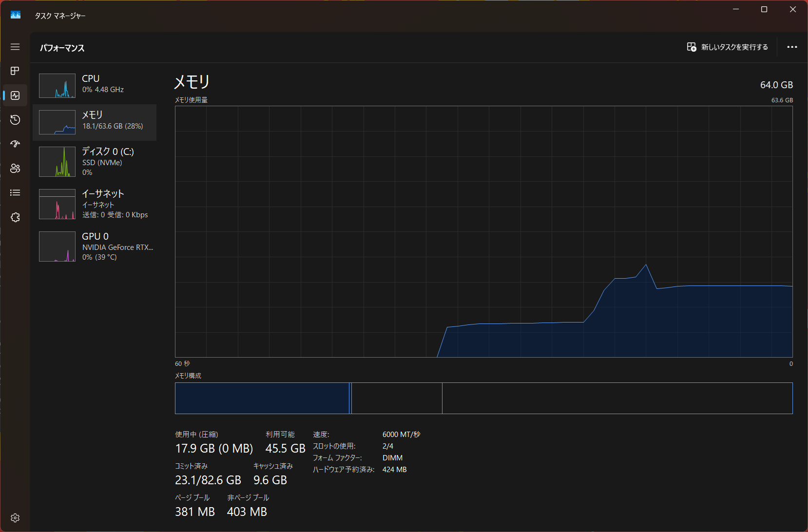808x532 pixels.
Task: Click 新しいタスクを実行する button
Action: (727, 47)
